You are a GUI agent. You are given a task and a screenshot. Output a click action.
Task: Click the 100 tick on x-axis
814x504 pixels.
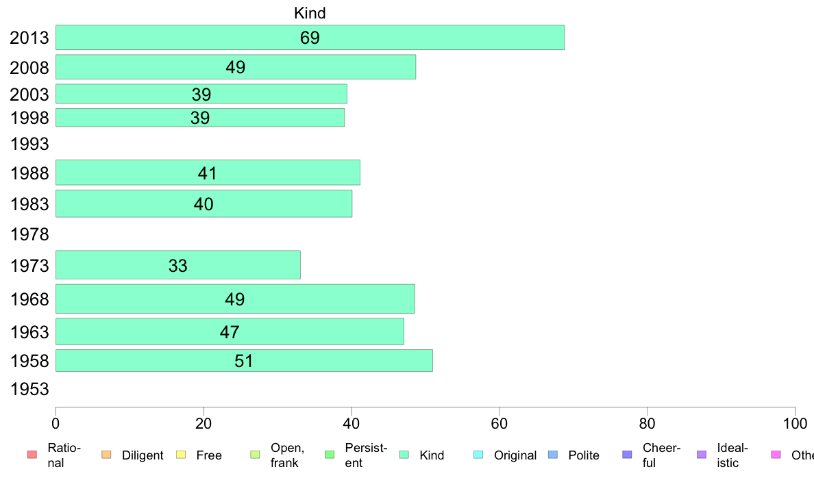click(x=795, y=424)
